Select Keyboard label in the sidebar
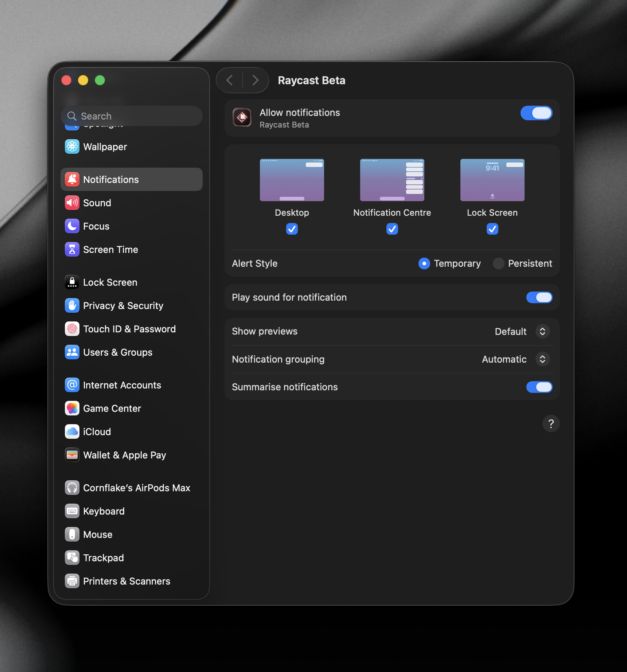The width and height of the screenshot is (627, 672). [x=104, y=511]
